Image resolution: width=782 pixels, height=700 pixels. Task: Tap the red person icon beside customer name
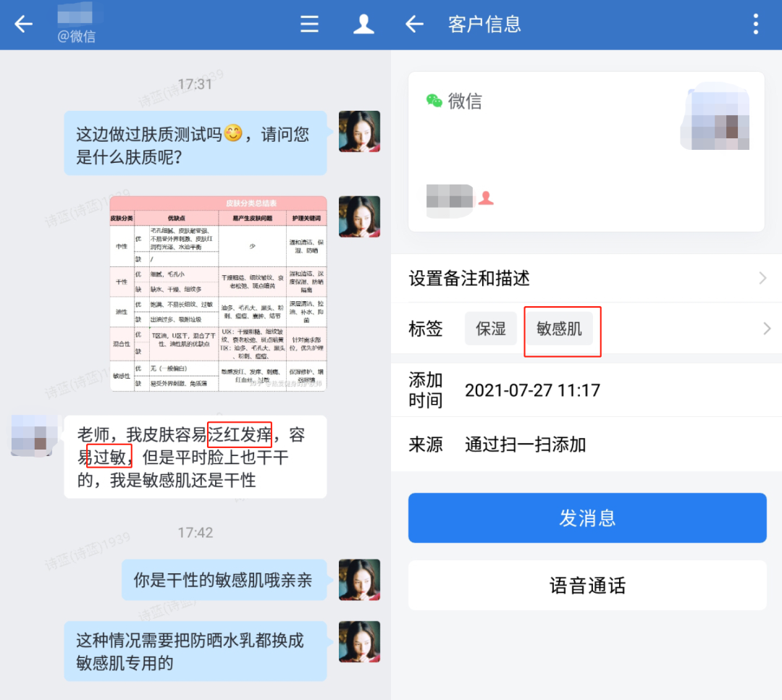pos(486,198)
